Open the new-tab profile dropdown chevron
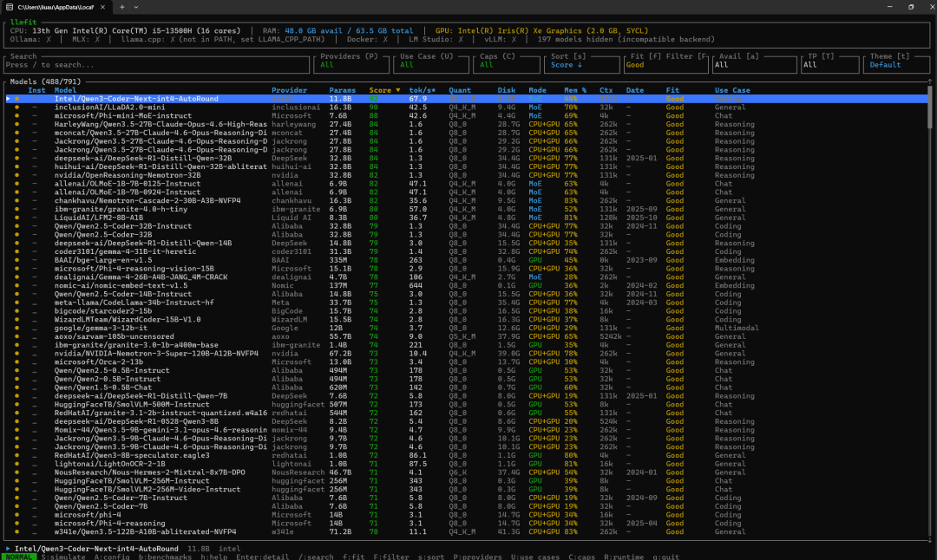Viewport: 937px width, 560px height. [136, 7]
